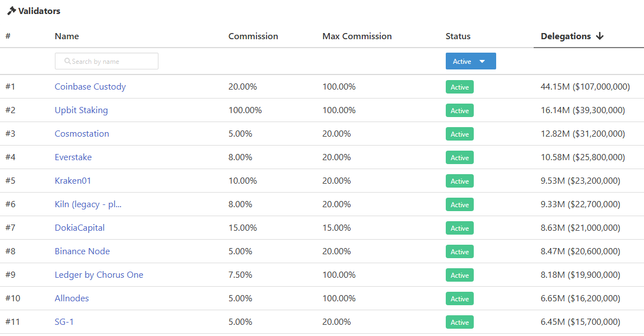
Task: Select the Cosmostation validator
Action: 82,134
